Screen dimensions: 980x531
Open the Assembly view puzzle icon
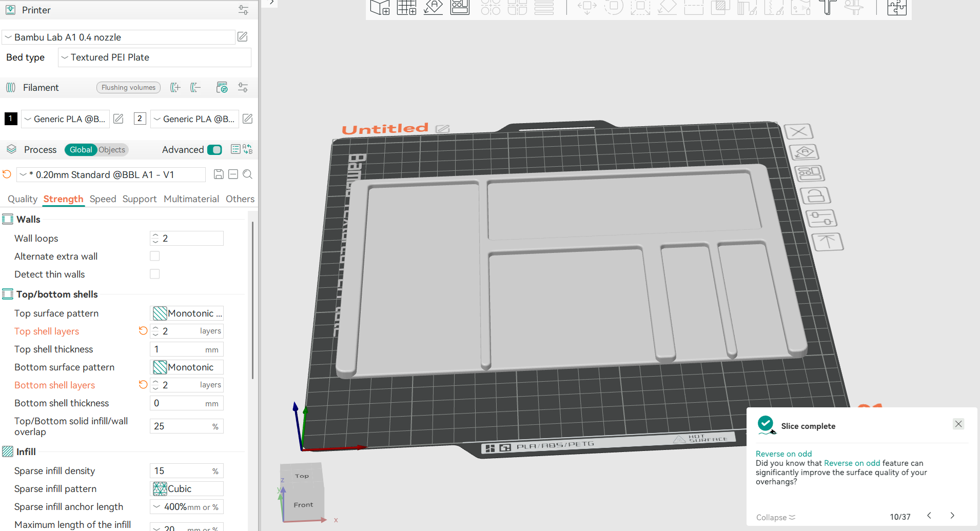897,7
